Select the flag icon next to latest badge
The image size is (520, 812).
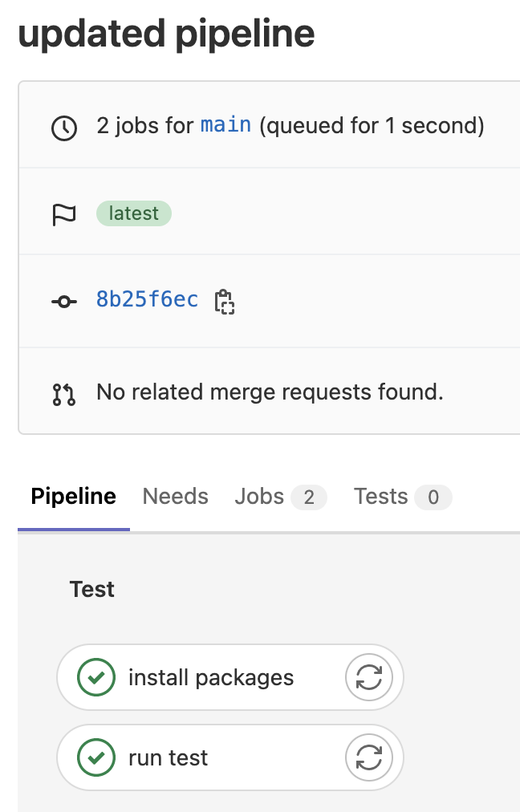[64, 213]
